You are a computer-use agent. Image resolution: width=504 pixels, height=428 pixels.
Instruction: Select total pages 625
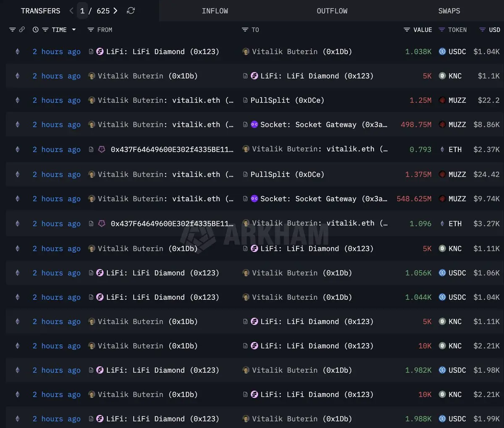(x=103, y=11)
